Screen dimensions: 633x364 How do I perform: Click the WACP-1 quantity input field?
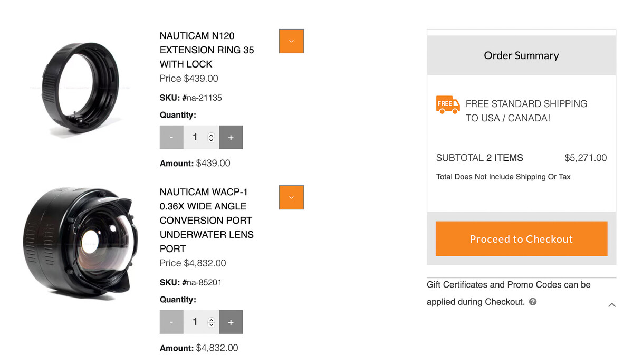196,322
